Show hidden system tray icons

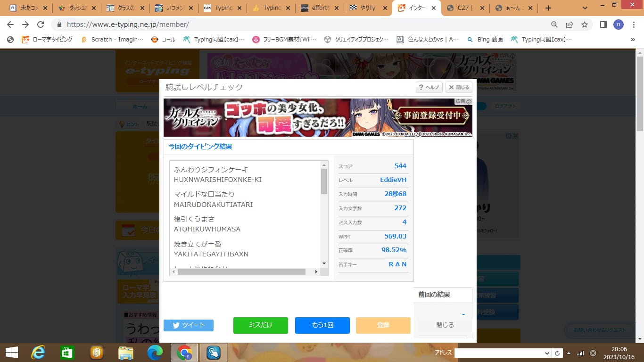pyautogui.click(x=569, y=353)
